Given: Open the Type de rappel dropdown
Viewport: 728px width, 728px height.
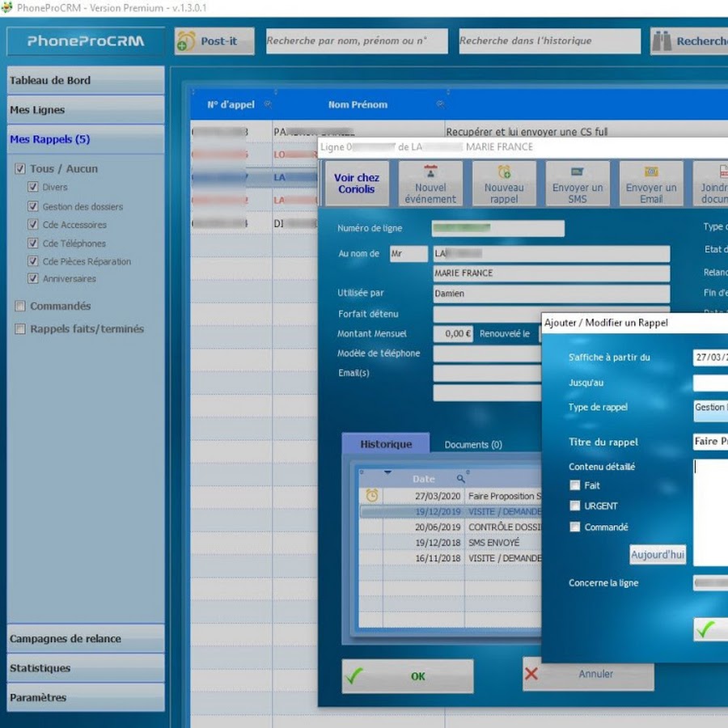Looking at the screenshot, I should click(x=710, y=408).
